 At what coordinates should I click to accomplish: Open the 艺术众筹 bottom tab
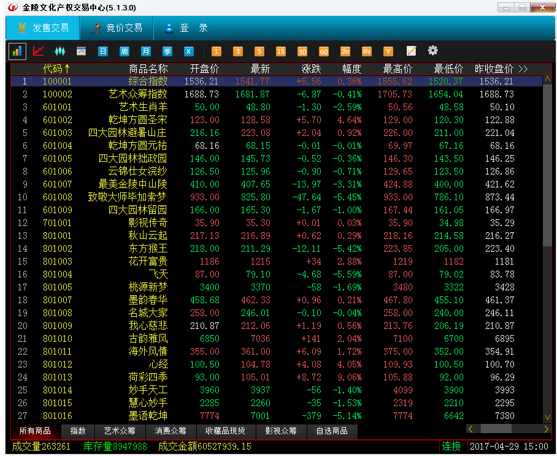(x=120, y=431)
